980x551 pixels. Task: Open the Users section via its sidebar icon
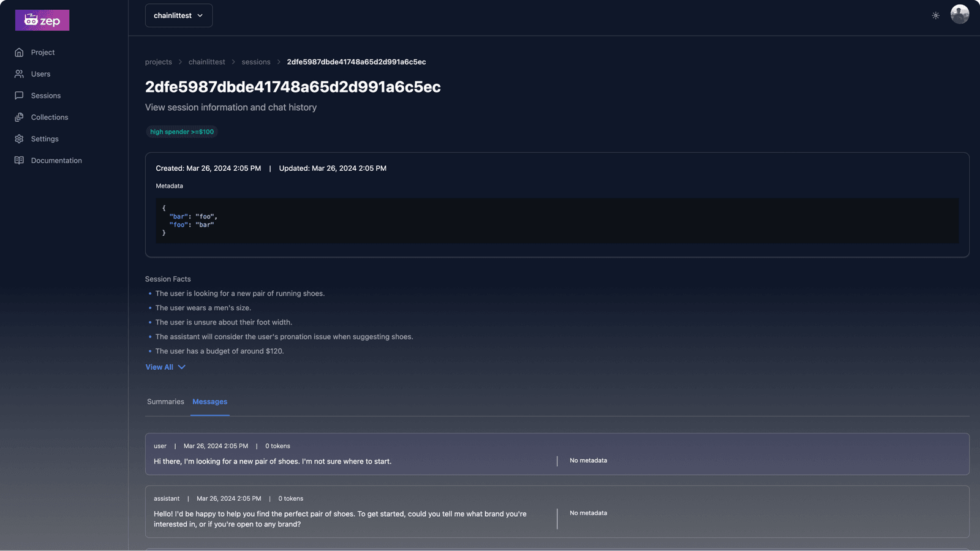click(19, 73)
